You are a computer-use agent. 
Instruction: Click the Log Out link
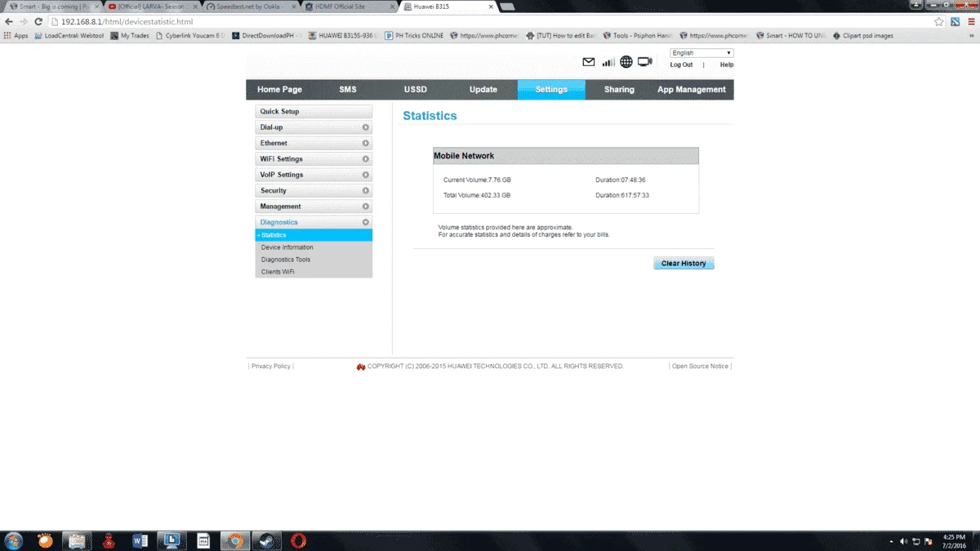click(681, 64)
